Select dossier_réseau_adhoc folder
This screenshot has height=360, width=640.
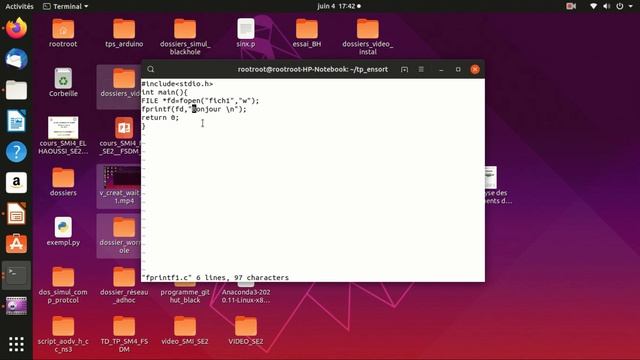point(124,285)
